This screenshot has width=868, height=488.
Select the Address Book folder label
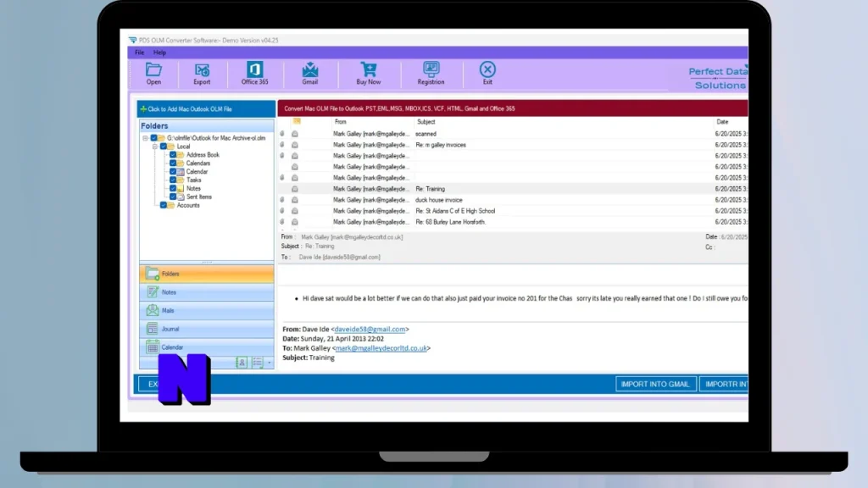click(203, 155)
